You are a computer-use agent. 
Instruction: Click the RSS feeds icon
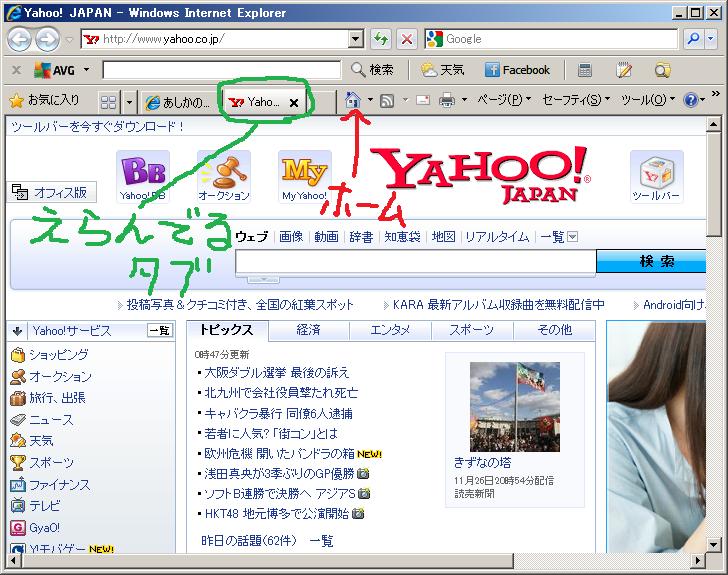click(x=387, y=100)
